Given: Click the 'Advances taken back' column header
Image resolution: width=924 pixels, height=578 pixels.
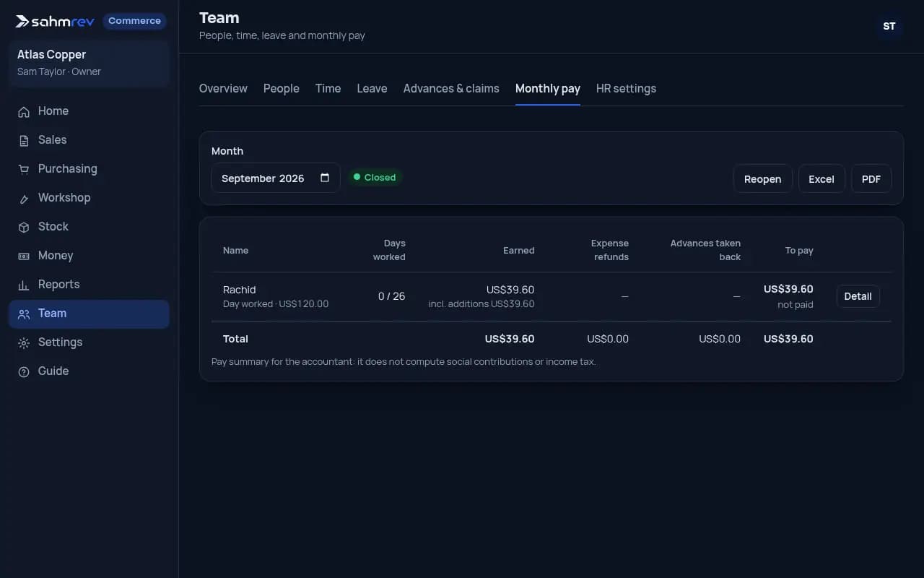Looking at the screenshot, I should (705, 250).
